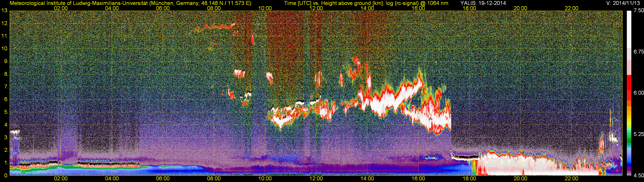Click the 12:00 label on the top time axis

[x=316, y=8]
